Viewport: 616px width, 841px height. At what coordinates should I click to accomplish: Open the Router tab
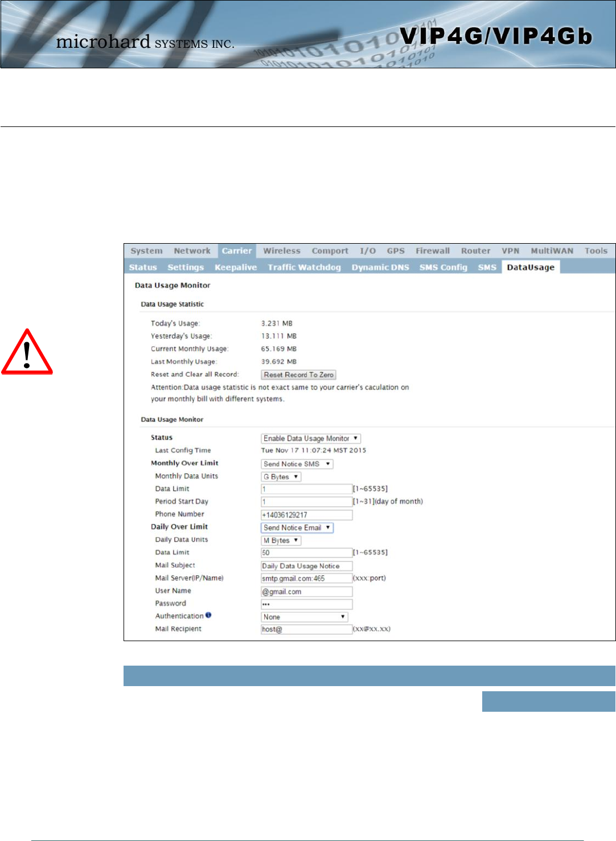475,251
